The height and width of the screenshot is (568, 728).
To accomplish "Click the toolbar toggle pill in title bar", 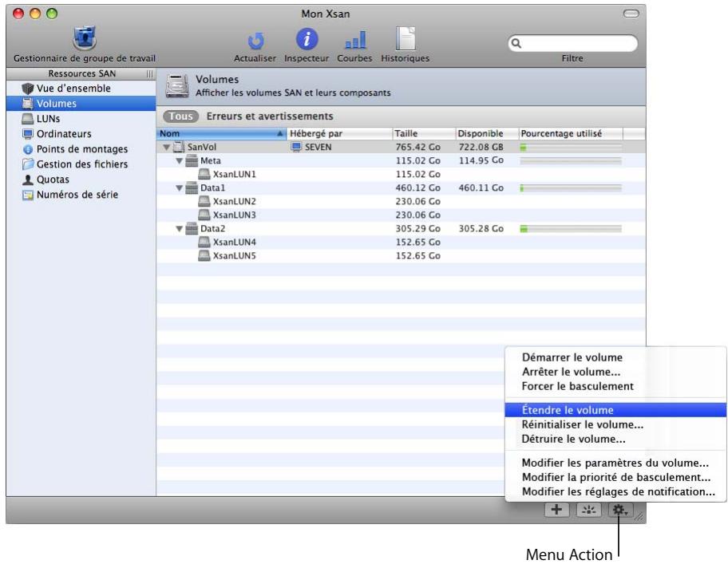I will [x=631, y=14].
